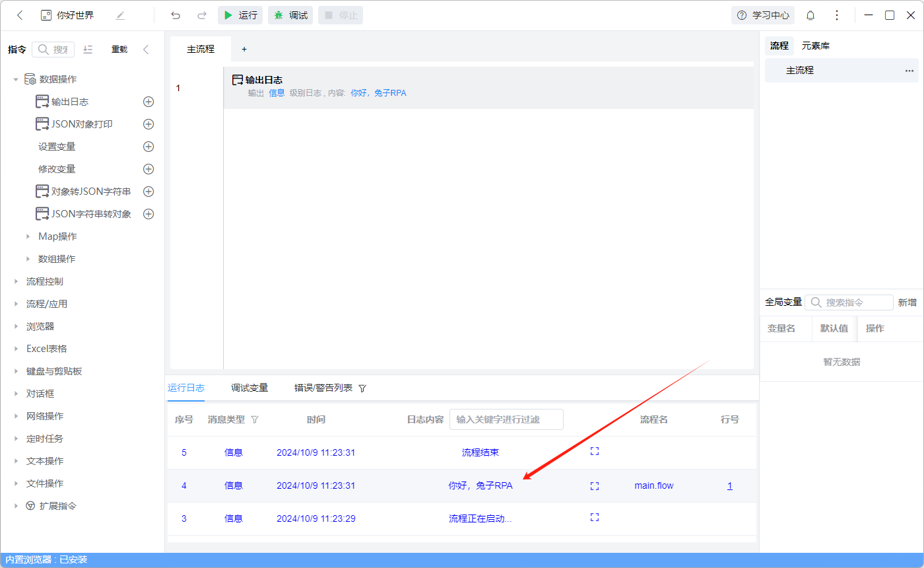Expand log entry 你好，兔子RPA fullscreen icon
Image resolution: width=924 pixels, height=568 pixels.
coord(595,485)
